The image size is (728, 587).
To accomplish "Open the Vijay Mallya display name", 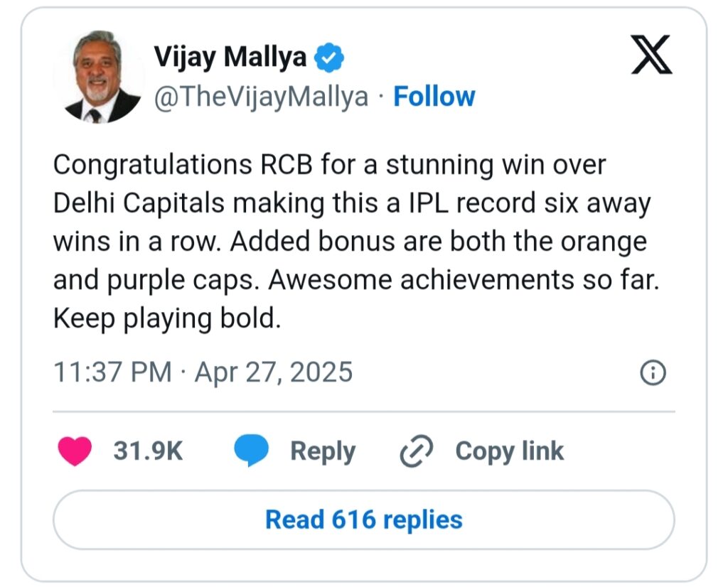I will 230,58.
